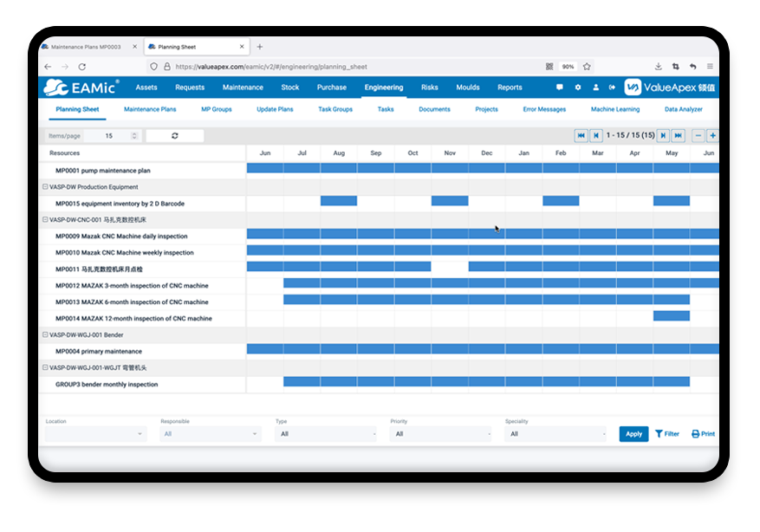Open the Machine Learning section
Screen dimensions: 760x532
click(x=617, y=109)
